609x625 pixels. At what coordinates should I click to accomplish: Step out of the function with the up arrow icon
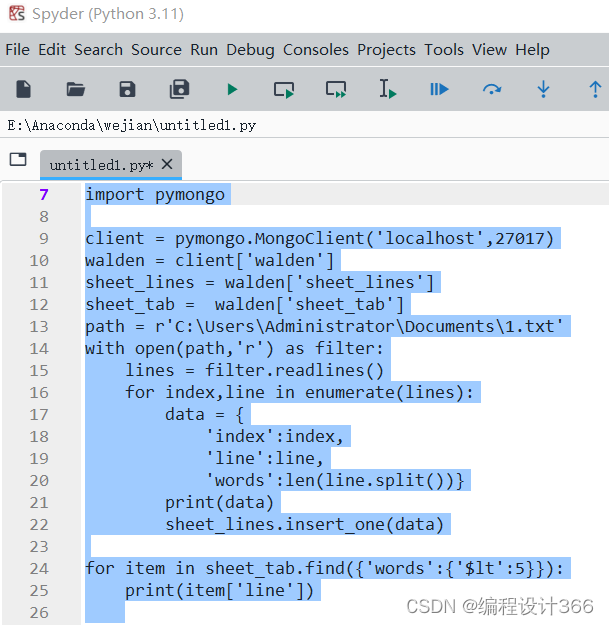tap(595, 89)
